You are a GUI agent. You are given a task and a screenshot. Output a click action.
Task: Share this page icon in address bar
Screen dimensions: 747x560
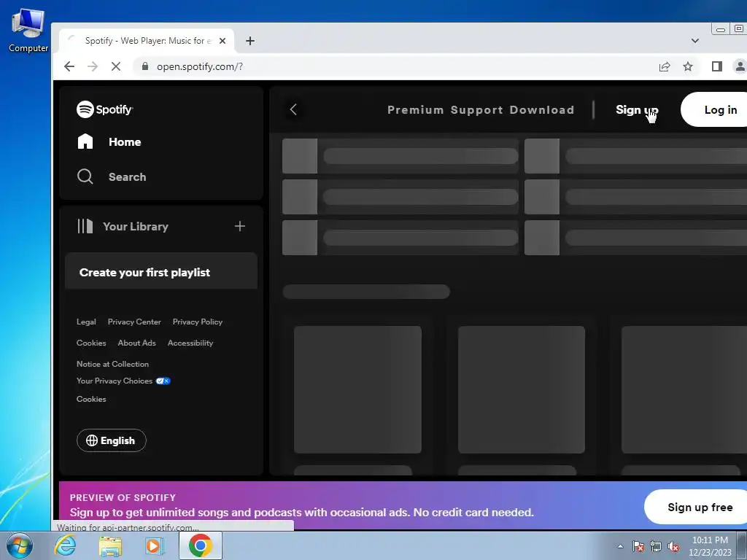coord(664,66)
